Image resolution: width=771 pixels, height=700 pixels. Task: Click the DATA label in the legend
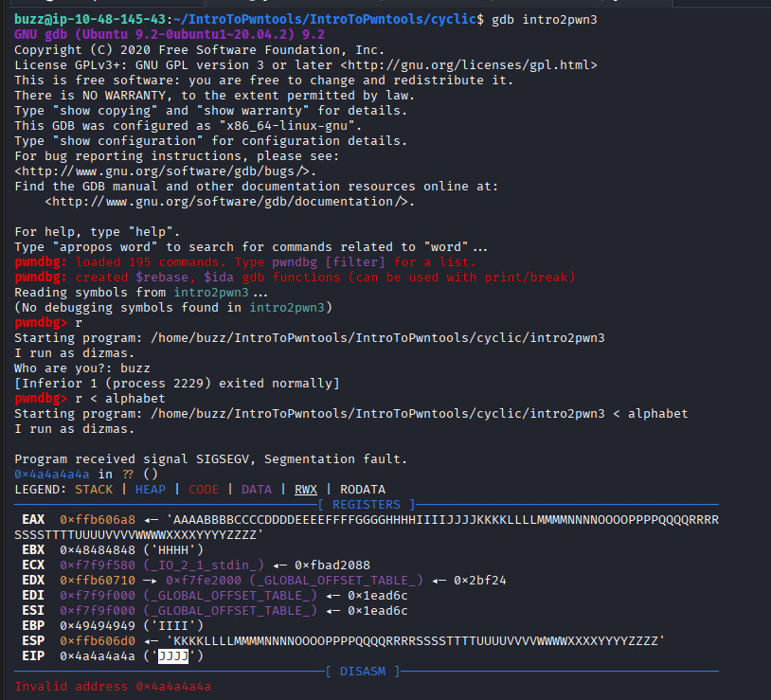pos(256,490)
